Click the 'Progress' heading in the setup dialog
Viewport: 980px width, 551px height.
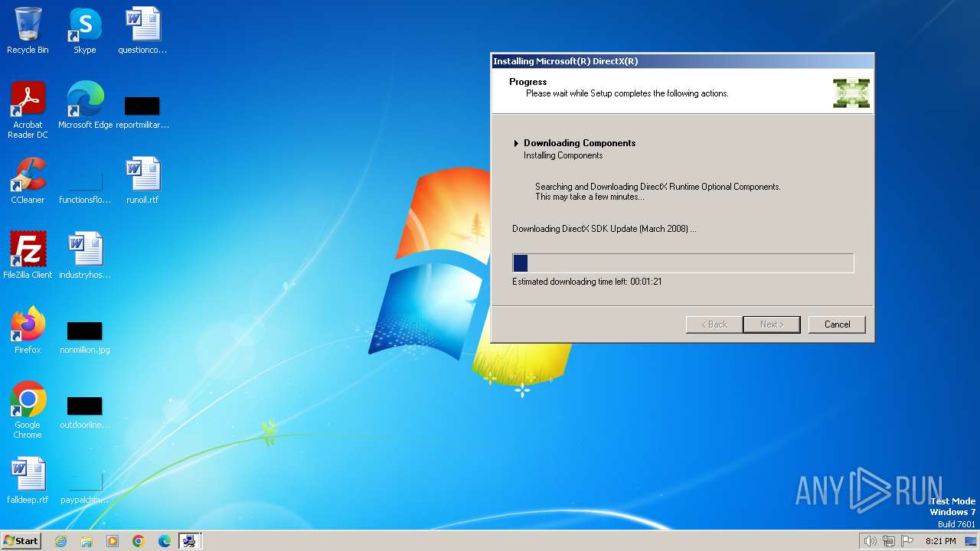click(x=528, y=82)
